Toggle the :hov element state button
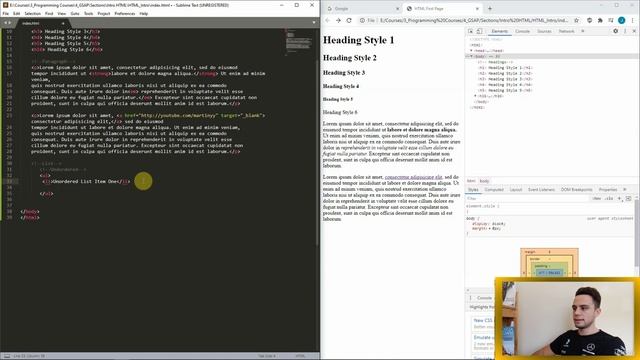The image size is (640, 360). 597,198
